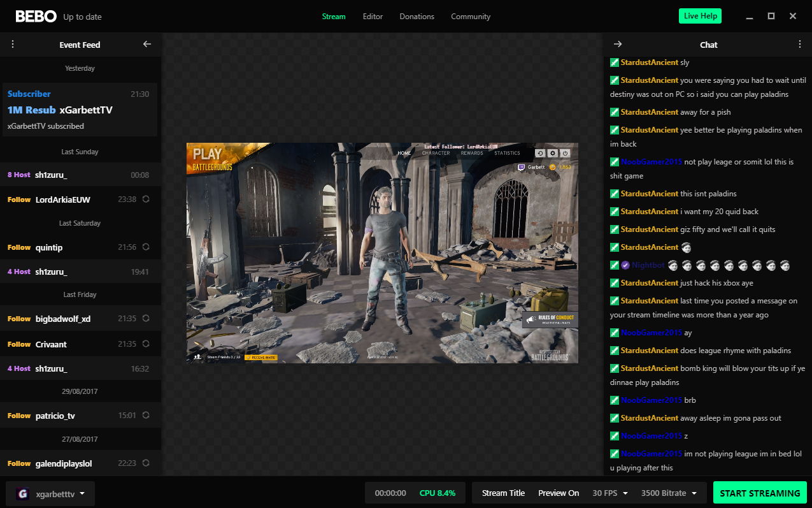The image size is (812, 508).
Task: Click the 'xGarbettTV subscribed' text
Action: tap(46, 126)
